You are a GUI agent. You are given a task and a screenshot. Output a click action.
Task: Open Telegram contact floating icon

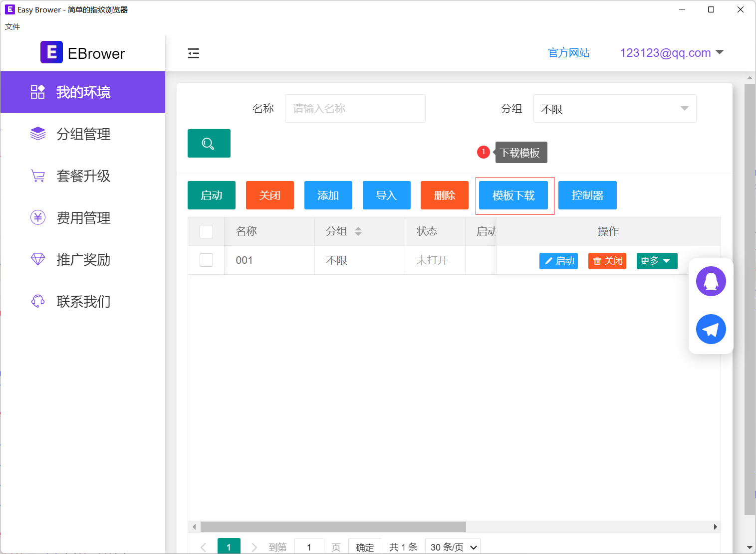point(711,329)
